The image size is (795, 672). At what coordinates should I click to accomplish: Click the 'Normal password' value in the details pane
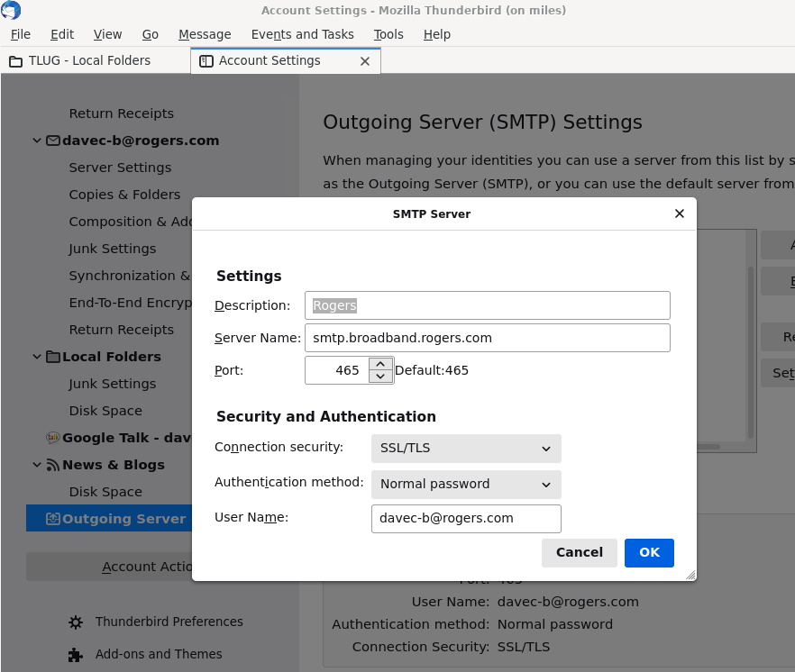[555, 624]
